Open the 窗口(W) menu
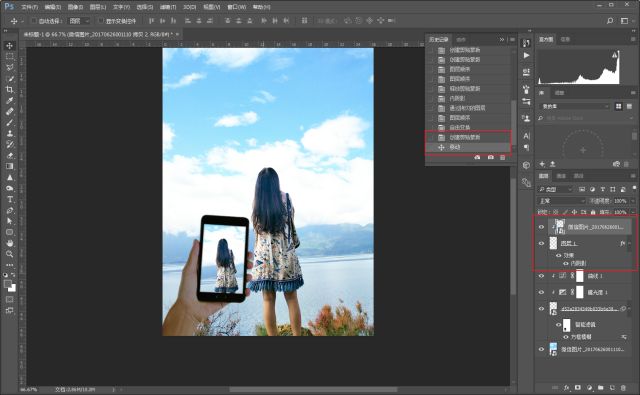This screenshot has height=395, width=640. click(x=237, y=7)
